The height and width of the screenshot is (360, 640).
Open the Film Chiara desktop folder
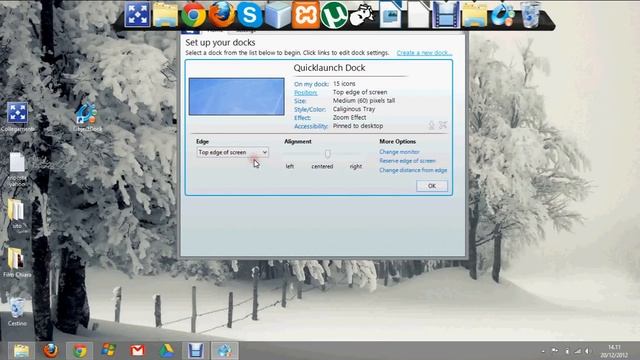click(17, 262)
